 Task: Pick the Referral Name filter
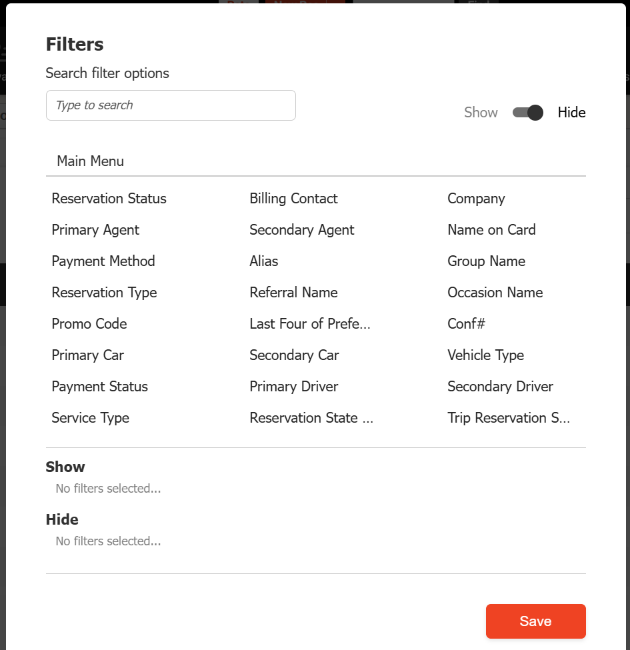point(293,293)
